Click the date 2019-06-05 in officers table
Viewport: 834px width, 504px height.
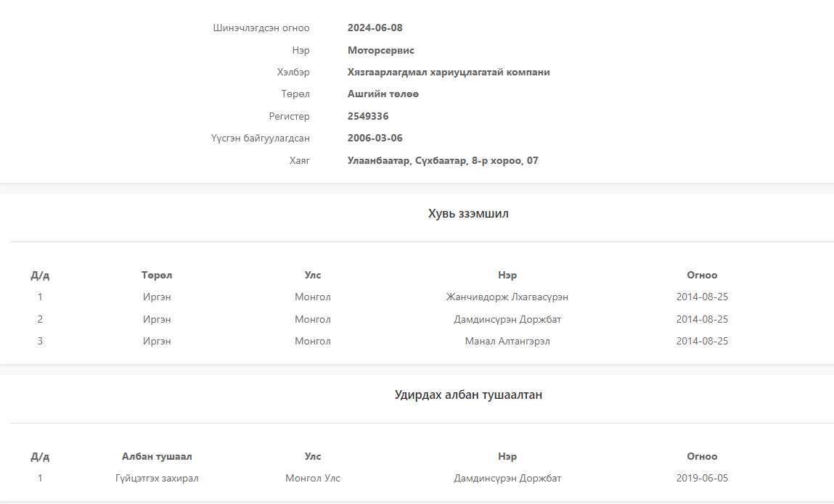pos(702,478)
